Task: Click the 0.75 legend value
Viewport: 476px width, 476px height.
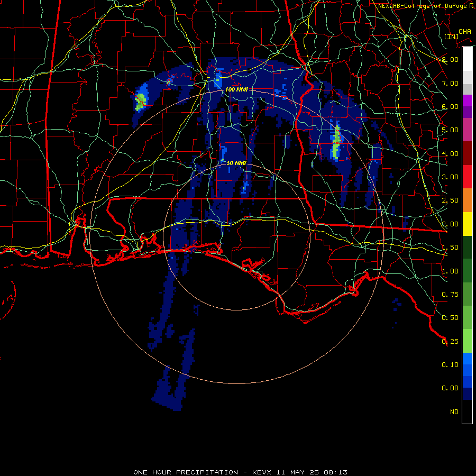Action: pos(450,295)
